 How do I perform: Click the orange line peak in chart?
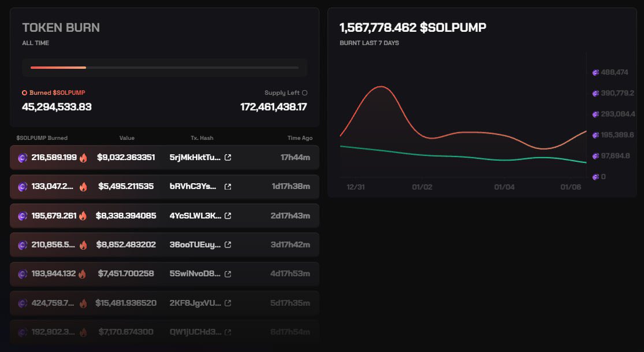(x=381, y=87)
